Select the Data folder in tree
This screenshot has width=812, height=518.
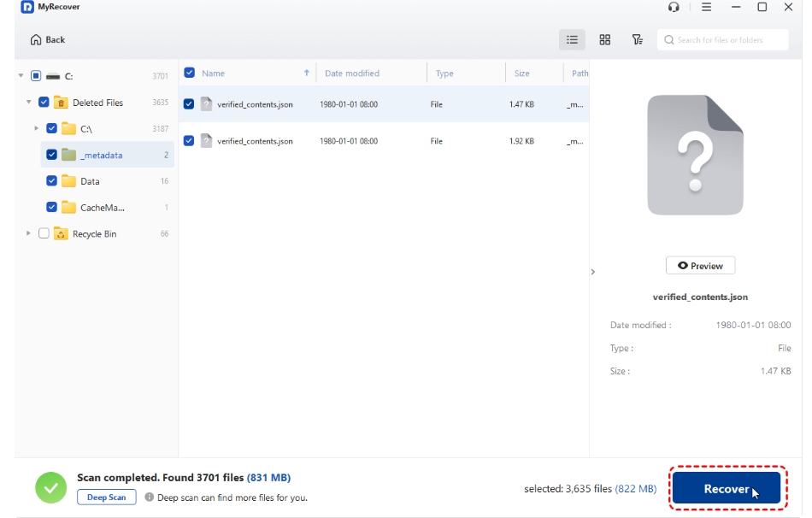[90, 181]
